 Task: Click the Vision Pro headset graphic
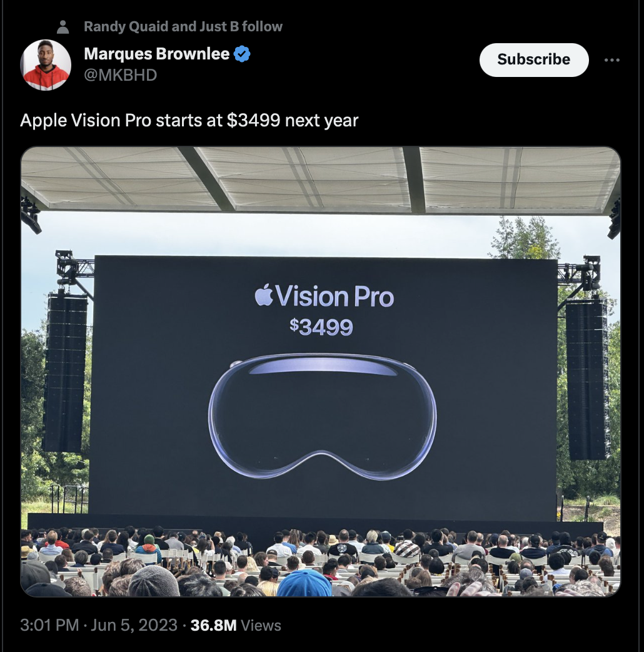pos(322,416)
